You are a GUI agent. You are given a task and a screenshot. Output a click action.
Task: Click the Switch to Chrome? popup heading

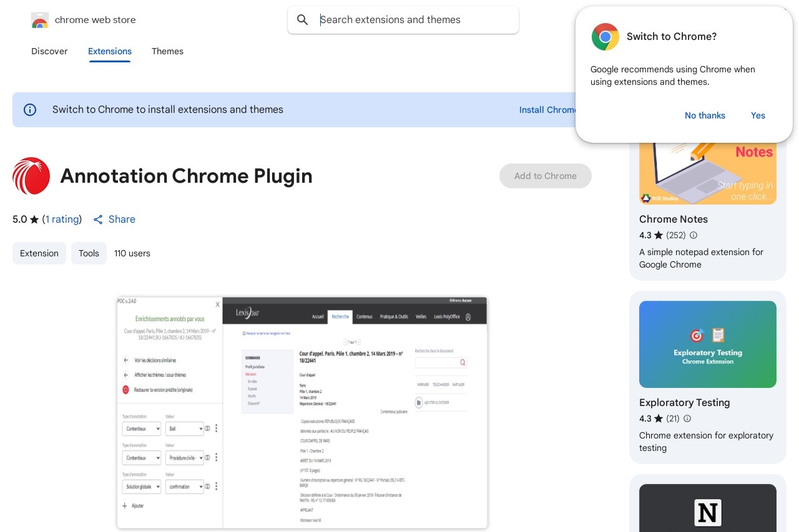coord(672,37)
